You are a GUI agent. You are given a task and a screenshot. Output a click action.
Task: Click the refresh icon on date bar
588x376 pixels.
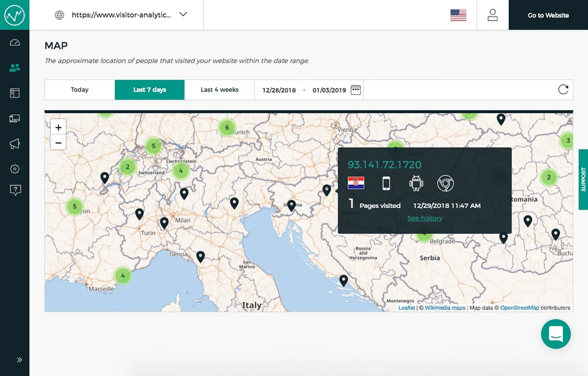563,90
